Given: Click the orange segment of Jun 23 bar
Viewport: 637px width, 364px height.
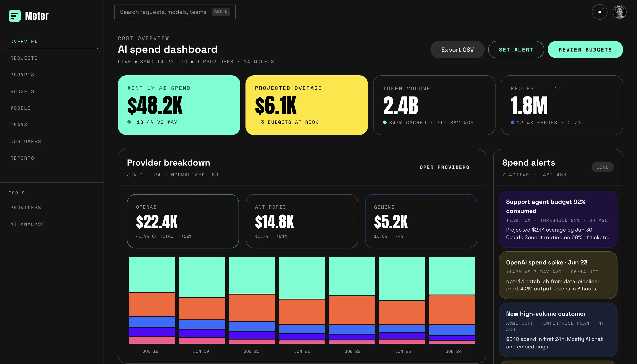Looking at the screenshot, I should coord(402,313).
